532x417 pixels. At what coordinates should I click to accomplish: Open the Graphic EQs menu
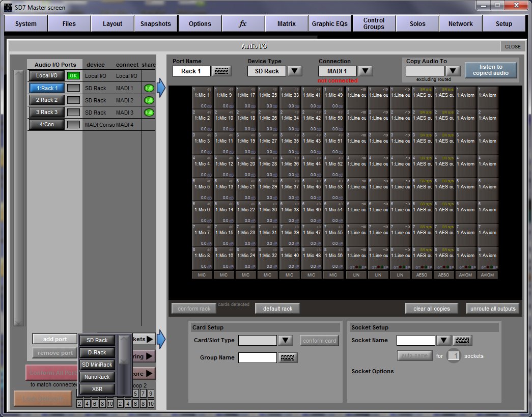coord(330,24)
